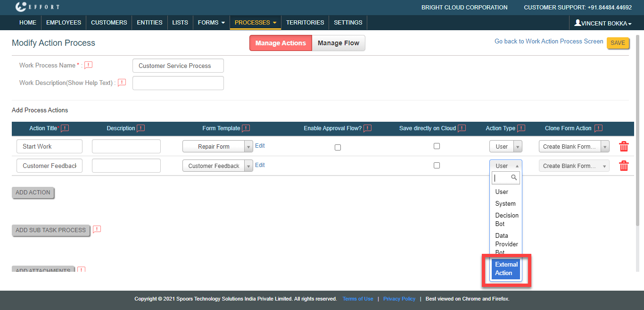The width and height of the screenshot is (644, 310).
Task: Click the Effort logo in header
Action: (x=38, y=7)
